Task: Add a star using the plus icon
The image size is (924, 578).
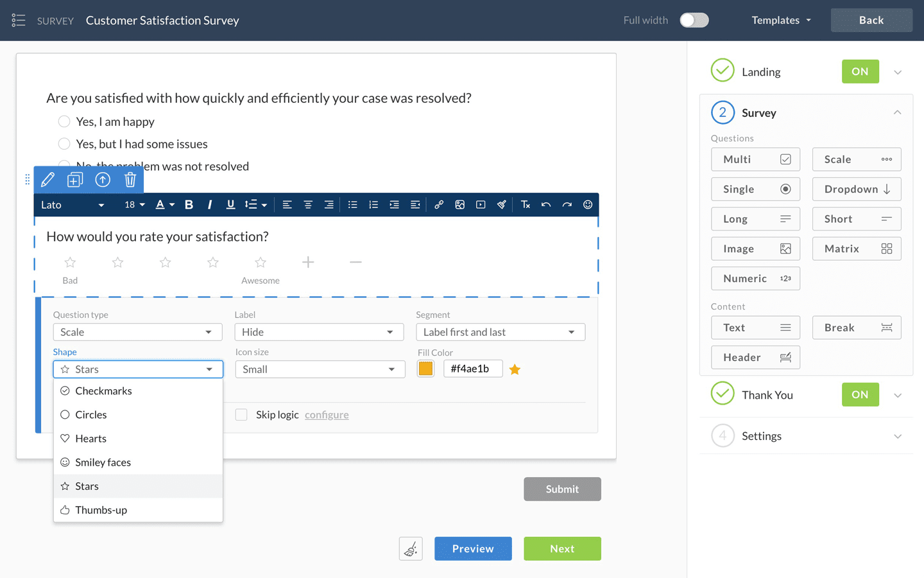Action: [308, 262]
